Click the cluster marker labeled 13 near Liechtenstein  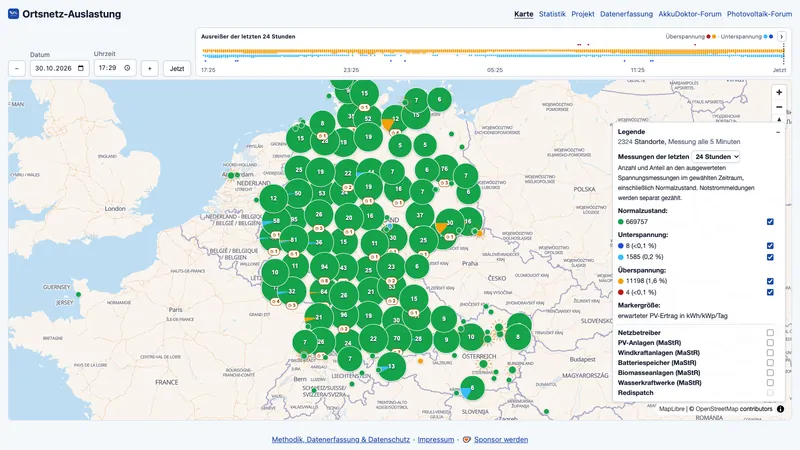[391, 366]
